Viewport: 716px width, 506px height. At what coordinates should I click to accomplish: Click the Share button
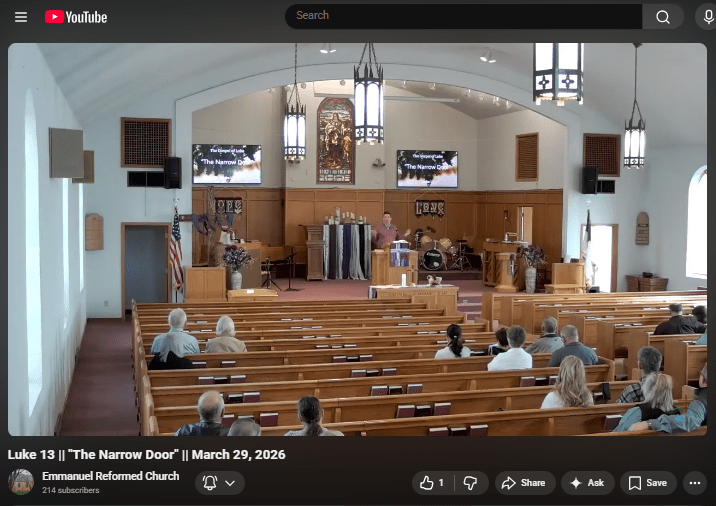coord(523,483)
